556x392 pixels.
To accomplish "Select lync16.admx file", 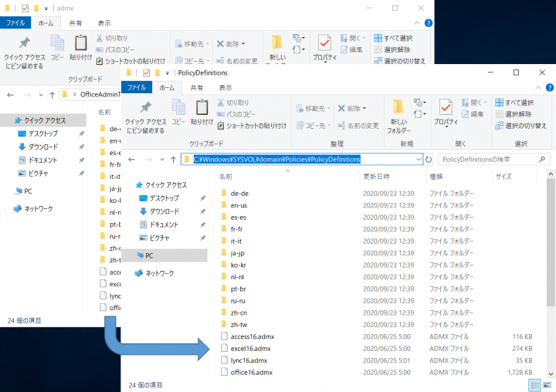I will (249, 360).
